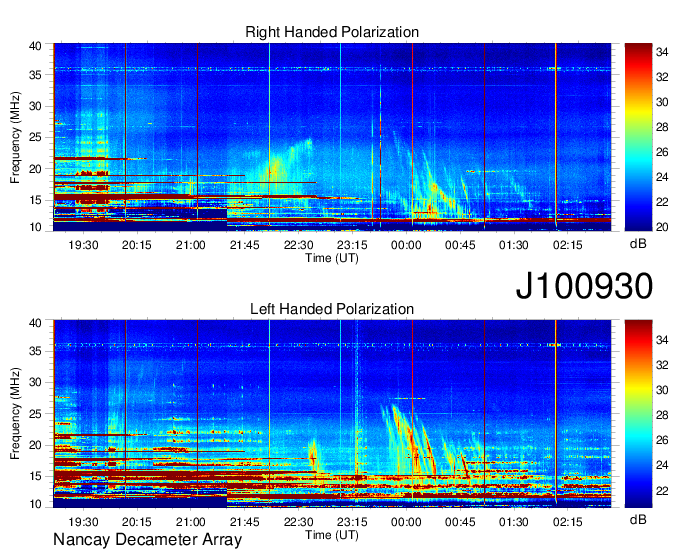Click the "28" tick on the left-handed colorbar

click(x=662, y=415)
